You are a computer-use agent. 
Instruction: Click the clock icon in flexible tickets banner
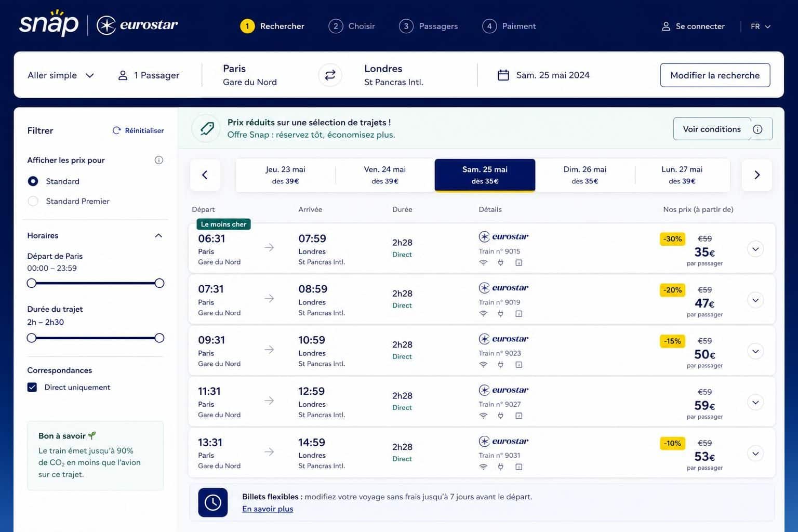[213, 502]
